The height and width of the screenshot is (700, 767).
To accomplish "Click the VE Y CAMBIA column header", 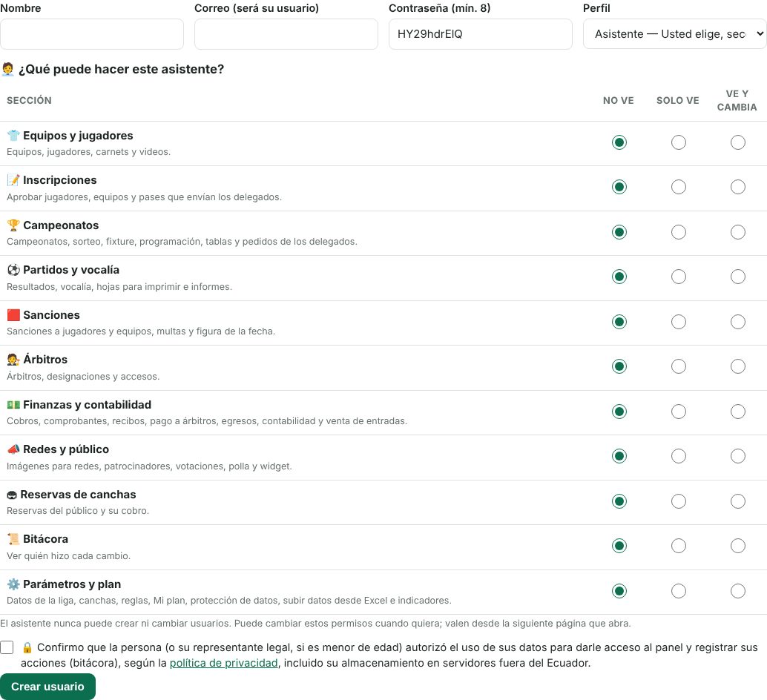I will (x=737, y=100).
